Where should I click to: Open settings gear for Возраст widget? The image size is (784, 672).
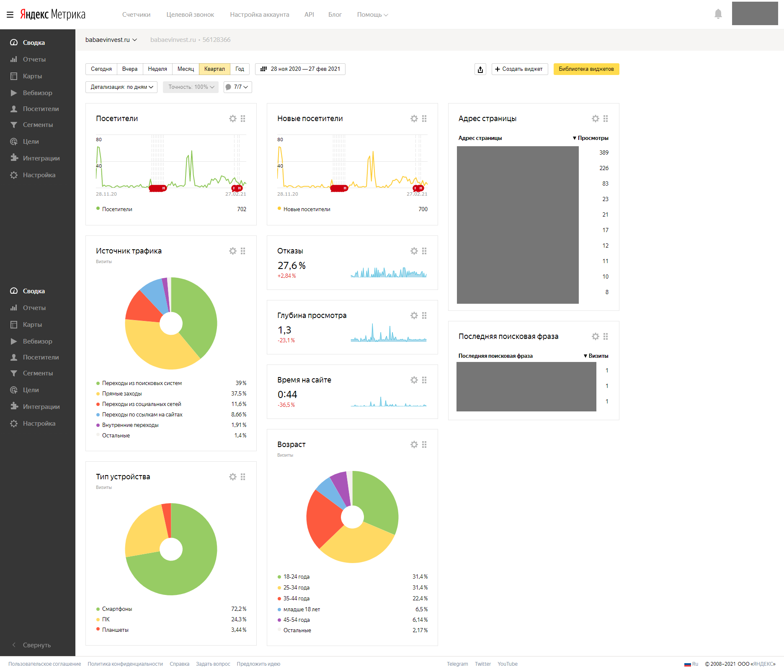[414, 445]
